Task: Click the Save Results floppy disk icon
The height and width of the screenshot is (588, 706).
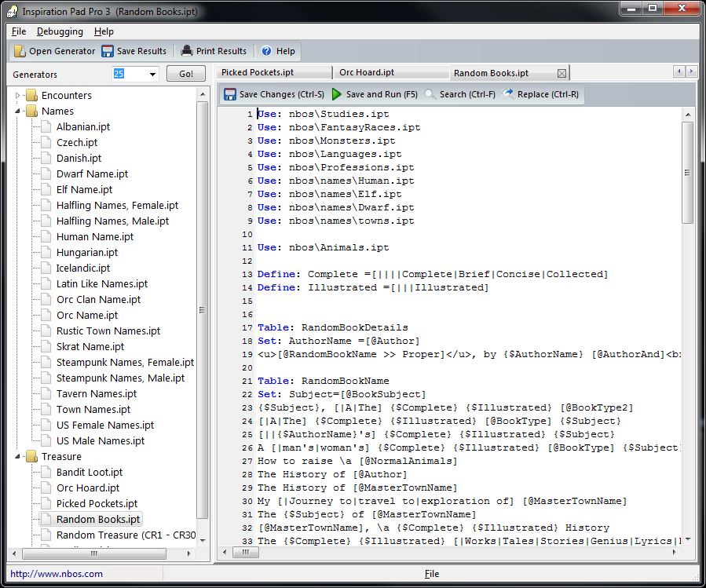Action: coord(107,51)
